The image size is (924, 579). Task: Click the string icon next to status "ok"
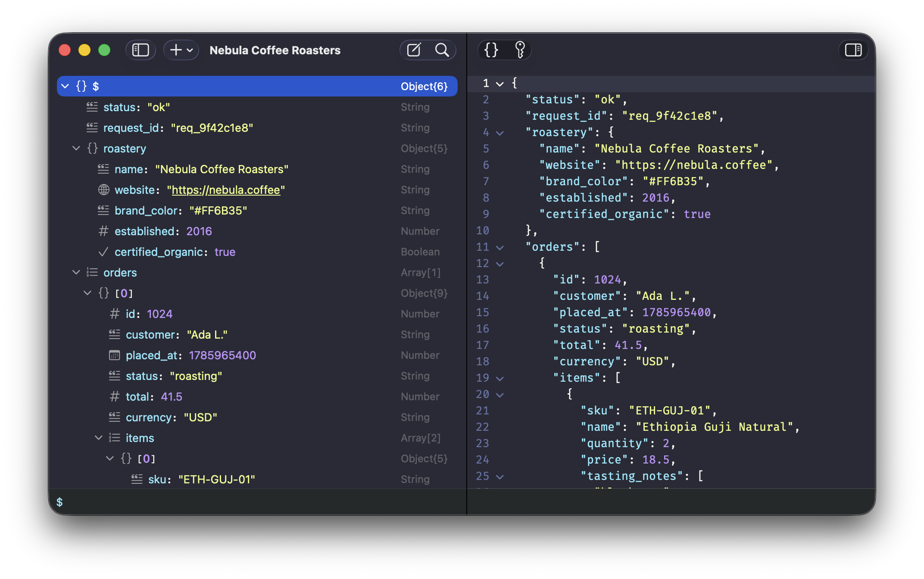[x=92, y=107]
